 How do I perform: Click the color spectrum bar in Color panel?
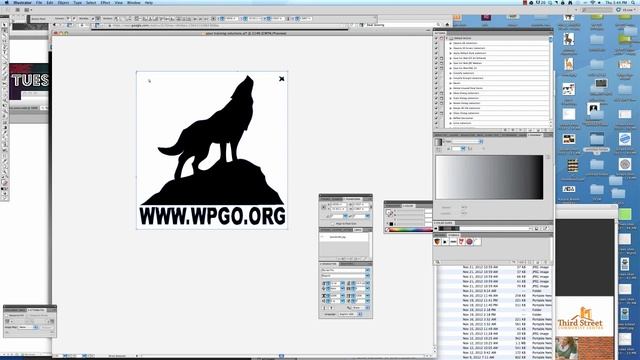411,230
